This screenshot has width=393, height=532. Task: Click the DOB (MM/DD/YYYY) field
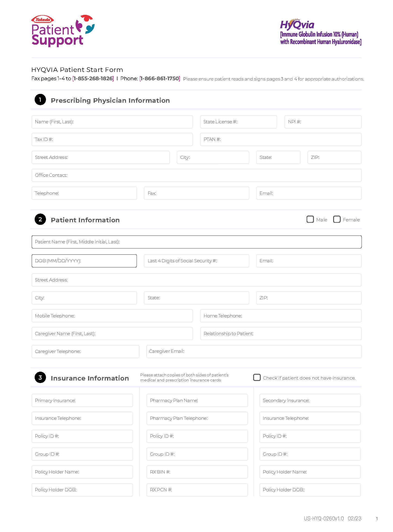tap(84, 261)
